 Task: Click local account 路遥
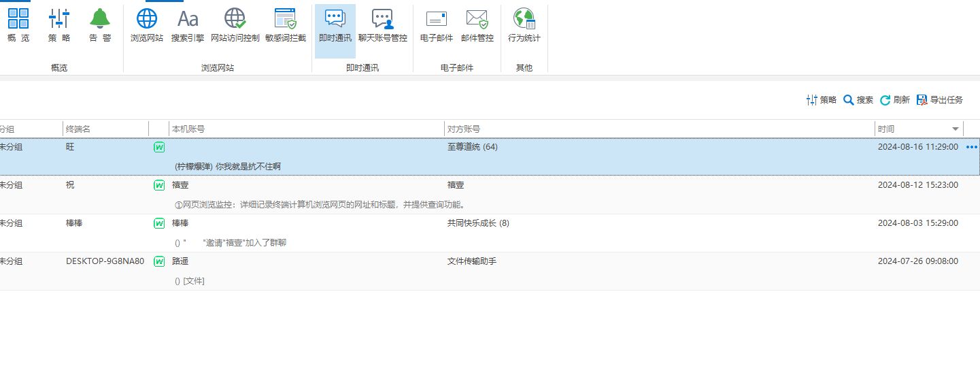click(180, 261)
